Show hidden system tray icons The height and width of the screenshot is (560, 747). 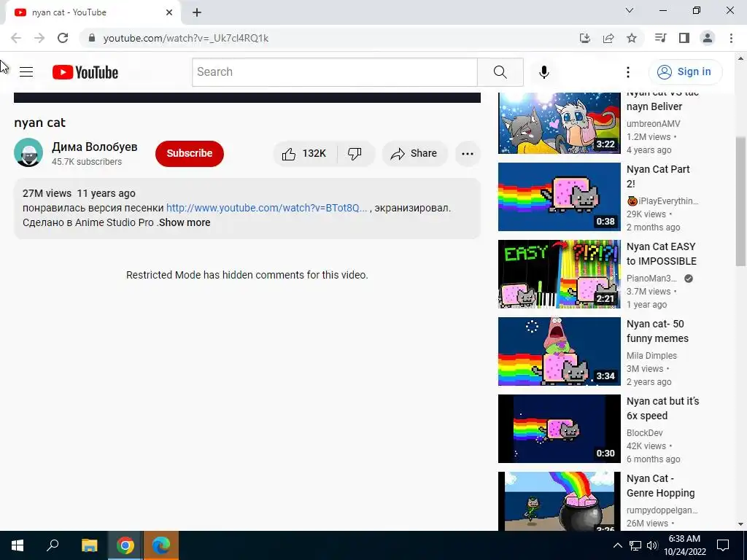pyautogui.click(x=617, y=545)
